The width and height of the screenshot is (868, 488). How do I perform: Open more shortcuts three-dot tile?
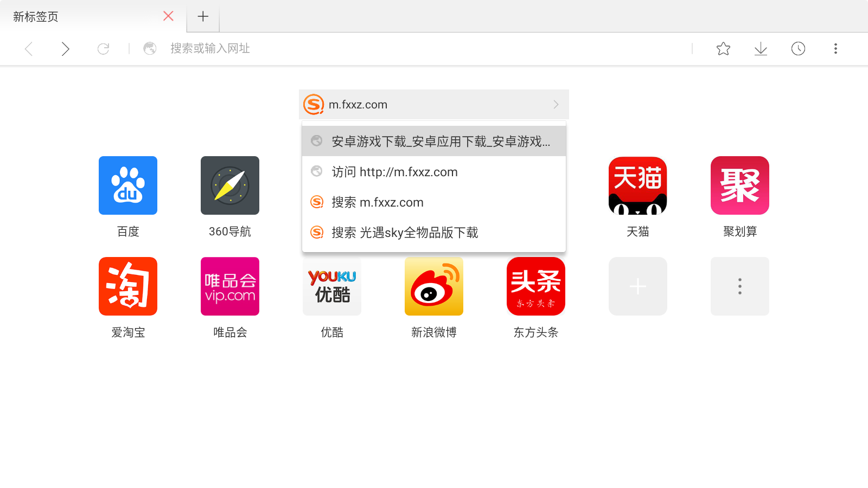(x=740, y=286)
